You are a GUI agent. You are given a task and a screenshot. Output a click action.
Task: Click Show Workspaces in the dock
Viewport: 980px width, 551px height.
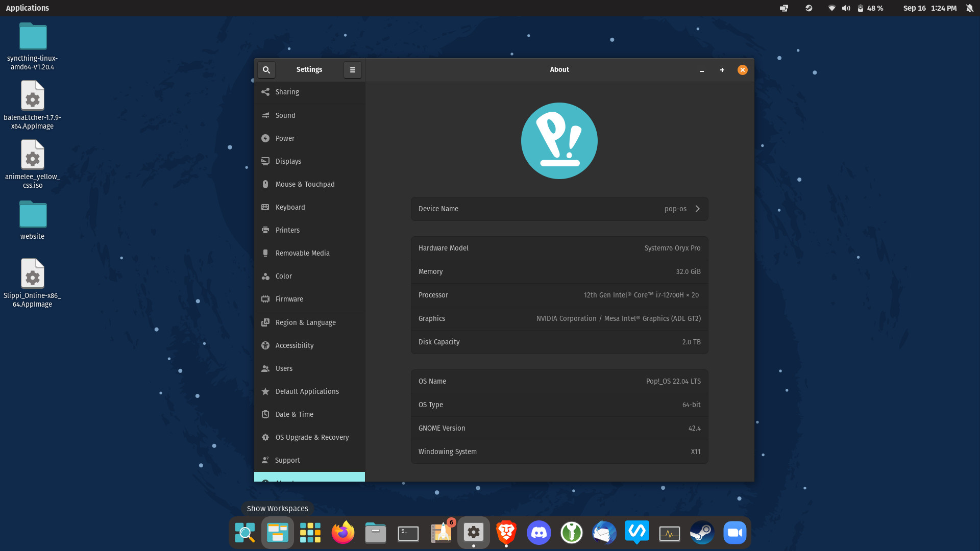[277, 533]
